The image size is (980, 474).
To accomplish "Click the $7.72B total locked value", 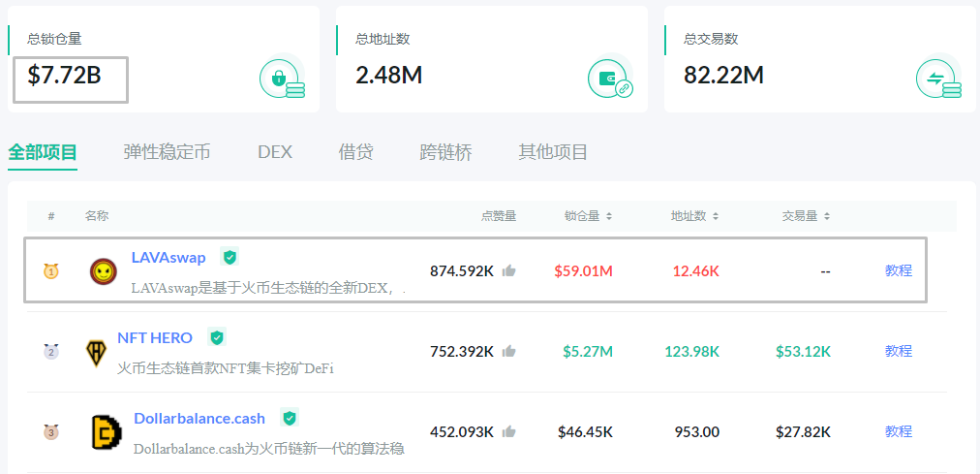I will (x=64, y=75).
